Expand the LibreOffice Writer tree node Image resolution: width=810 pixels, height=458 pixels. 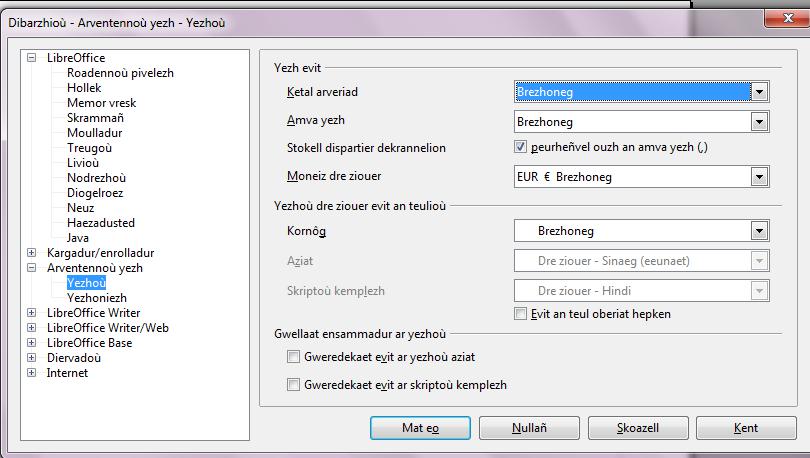tap(32, 313)
